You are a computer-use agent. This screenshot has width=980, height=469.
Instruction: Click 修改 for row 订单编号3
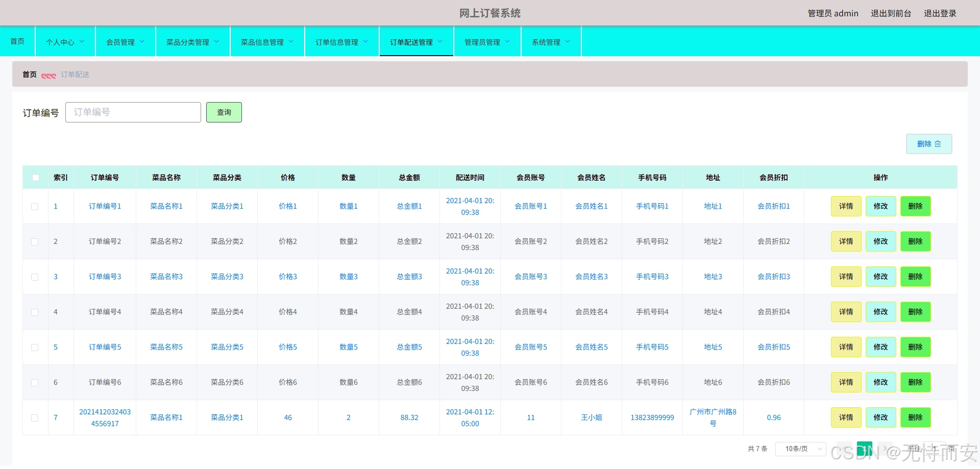(881, 277)
